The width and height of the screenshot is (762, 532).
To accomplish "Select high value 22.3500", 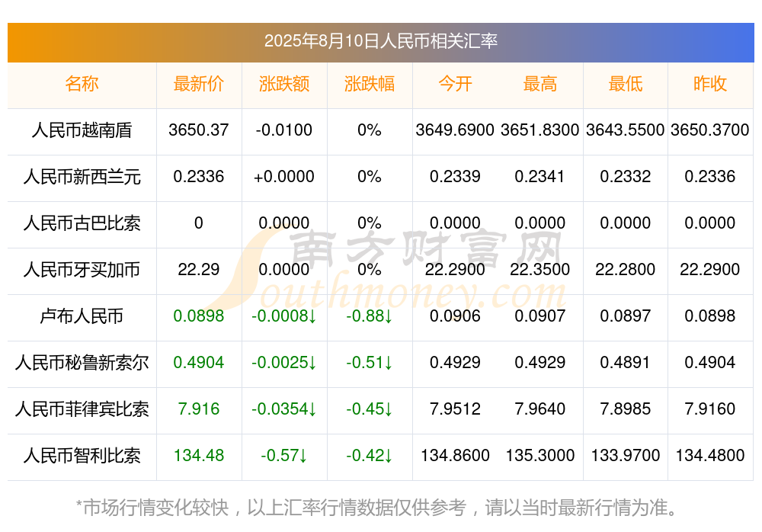I will click(x=540, y=269).
